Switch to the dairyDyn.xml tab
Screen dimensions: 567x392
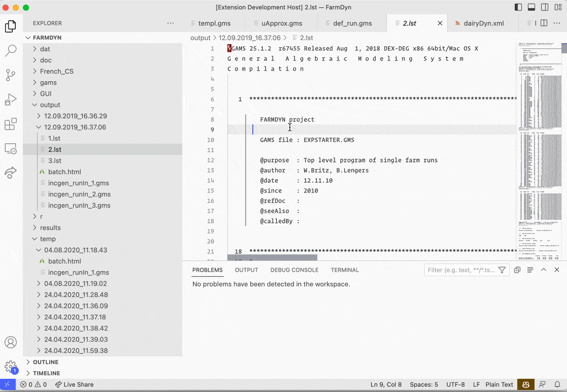point(483,23)
